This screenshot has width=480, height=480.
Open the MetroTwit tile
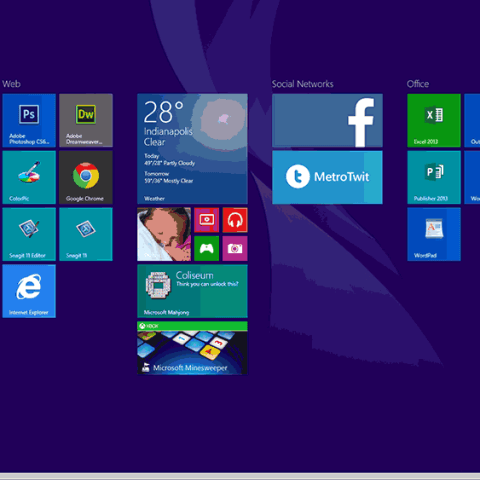(x=327, y=177)
